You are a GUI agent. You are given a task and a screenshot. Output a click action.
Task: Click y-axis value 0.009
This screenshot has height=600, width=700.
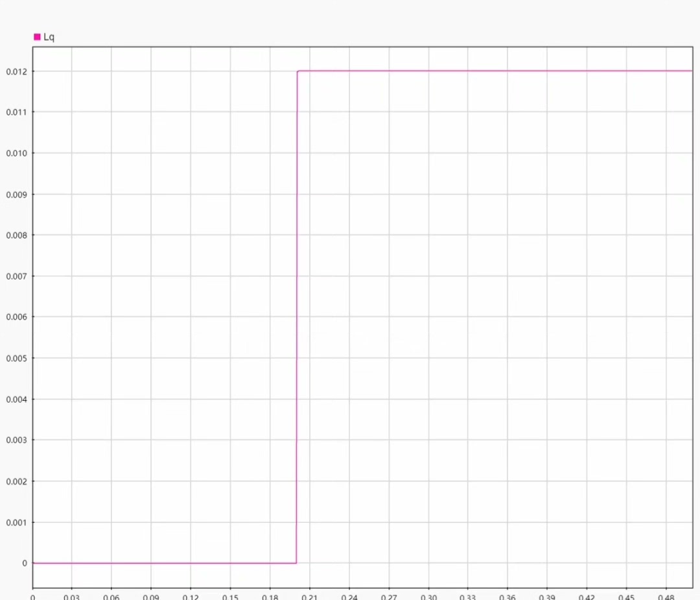click(x=16, y=195)
